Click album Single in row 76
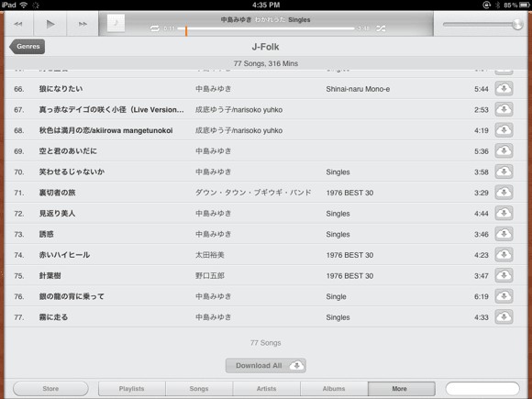 click(337, 296)
